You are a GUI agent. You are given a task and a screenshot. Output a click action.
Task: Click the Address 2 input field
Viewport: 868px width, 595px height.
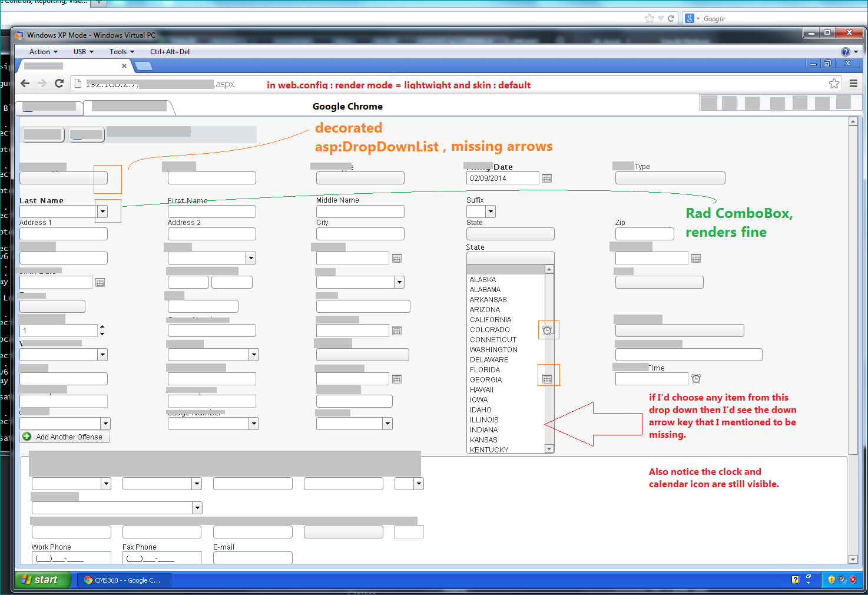coord(212,234)
